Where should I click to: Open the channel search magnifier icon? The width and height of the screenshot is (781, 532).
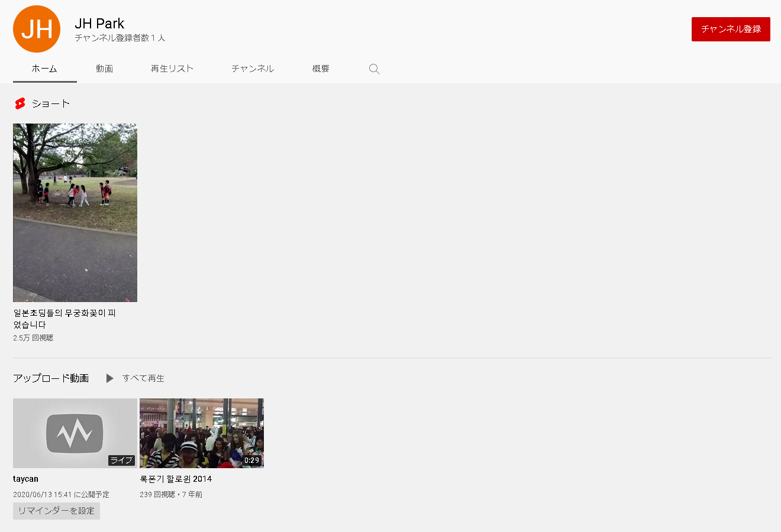coord(374,69)
